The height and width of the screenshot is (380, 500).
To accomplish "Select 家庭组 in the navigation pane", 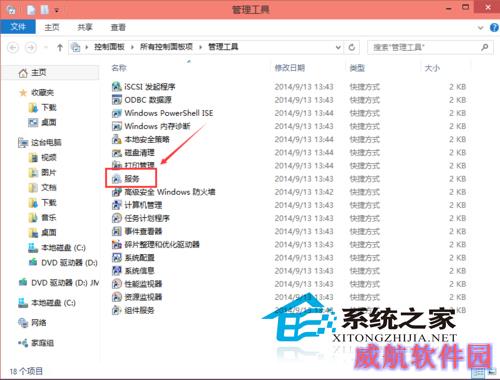I will tap(42, 343).
